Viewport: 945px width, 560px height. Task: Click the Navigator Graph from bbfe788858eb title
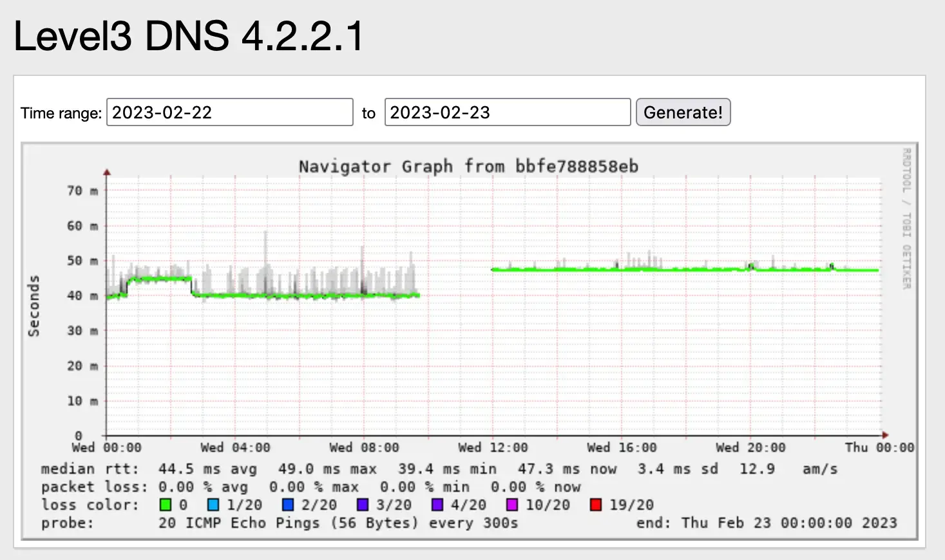click(468, 166)
